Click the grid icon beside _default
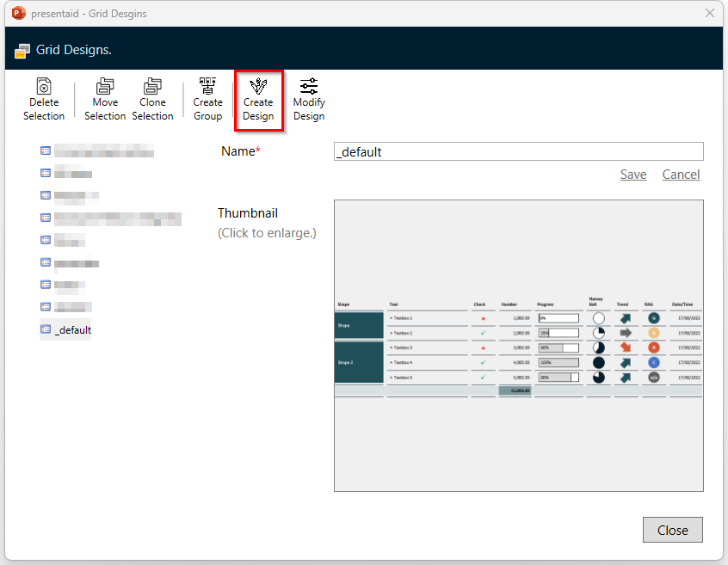 click(46, 329)
